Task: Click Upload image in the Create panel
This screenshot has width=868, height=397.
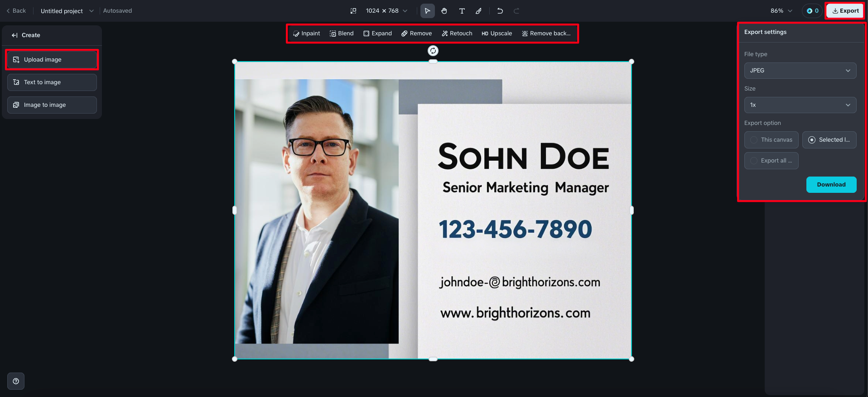Action: point(52,60)
